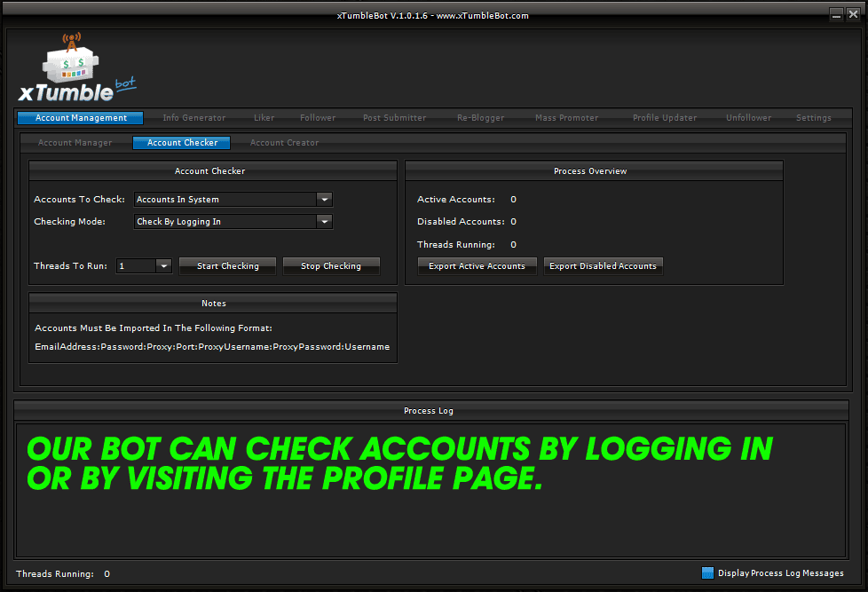Image resolution: width=868 pixels, height=592 pixels.
Task: Open the Liker tab
Action: click(264, 118)
